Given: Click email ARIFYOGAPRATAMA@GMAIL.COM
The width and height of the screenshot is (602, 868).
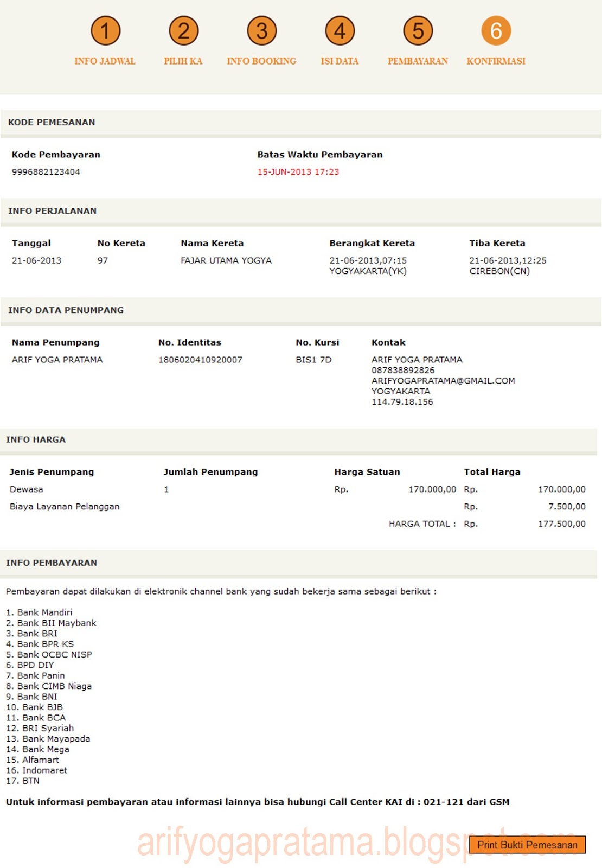Looking at the screenshot, I should pos(443,381).
